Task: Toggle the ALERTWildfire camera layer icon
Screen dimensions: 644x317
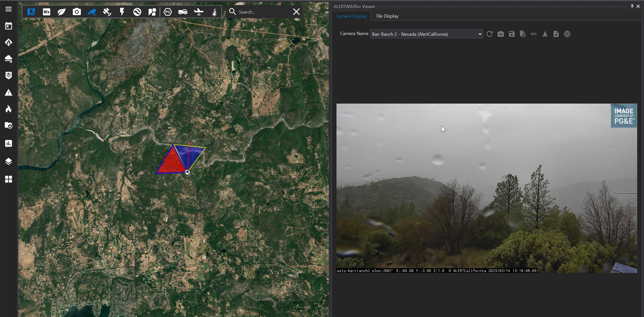Action: coord(92,12)
